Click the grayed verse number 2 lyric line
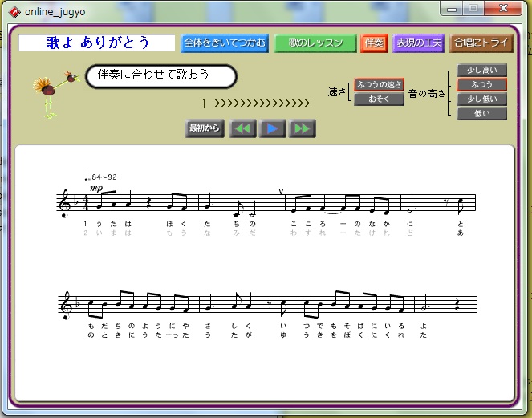 pos(274,233)
